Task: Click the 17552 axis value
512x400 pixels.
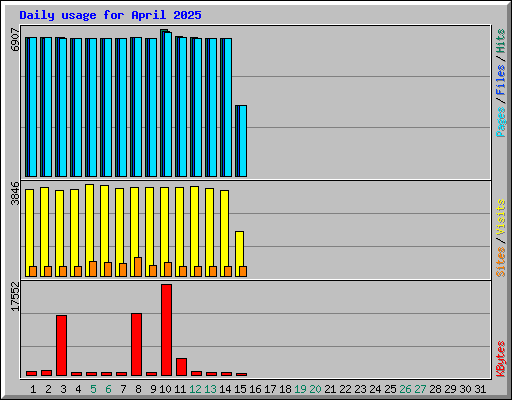Action: click(15, 297)
